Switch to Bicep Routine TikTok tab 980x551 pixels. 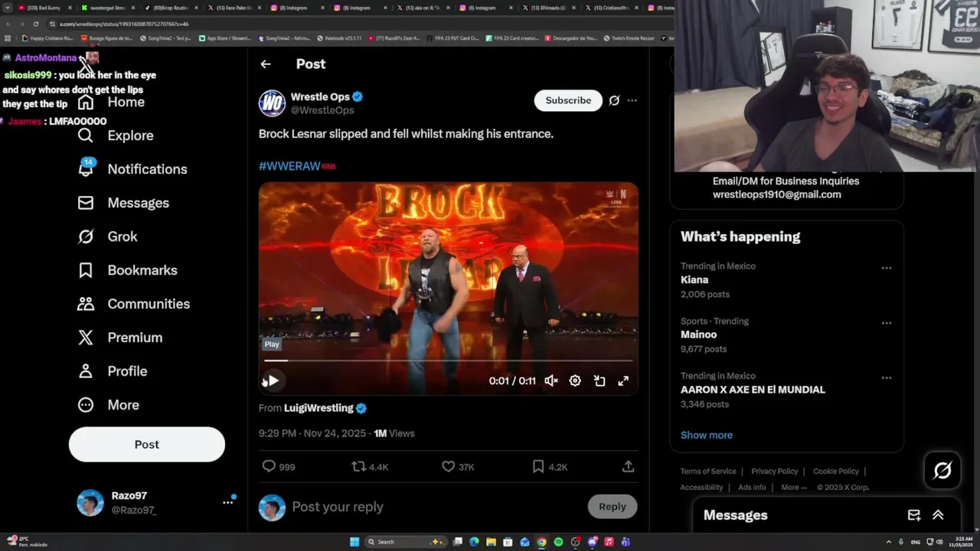(x=171, y=8)
